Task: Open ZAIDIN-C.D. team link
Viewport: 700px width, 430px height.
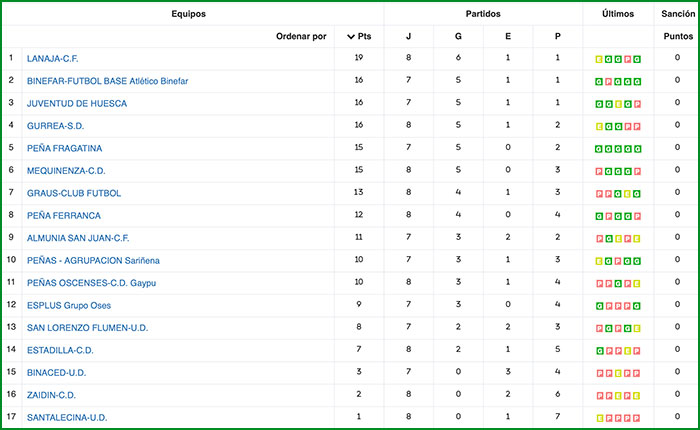Action: [51, 395]
